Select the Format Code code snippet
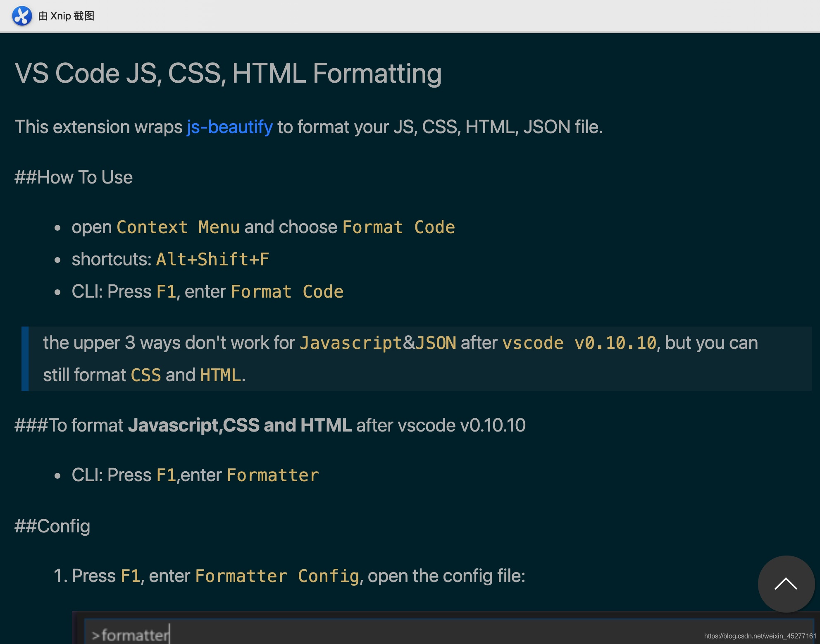This screenshot has width=820, height=644. coord(399,227)
